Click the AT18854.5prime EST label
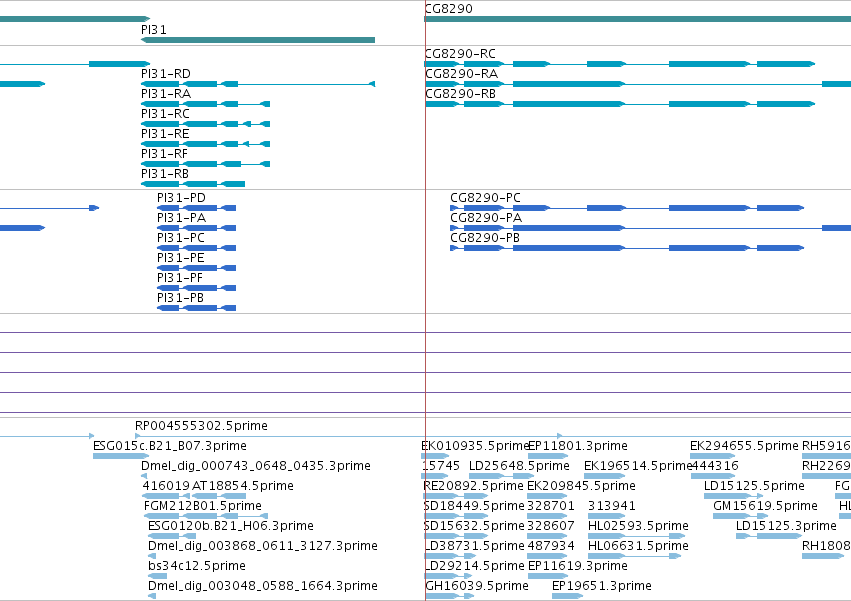851x601 pixels. pos(243,486)
